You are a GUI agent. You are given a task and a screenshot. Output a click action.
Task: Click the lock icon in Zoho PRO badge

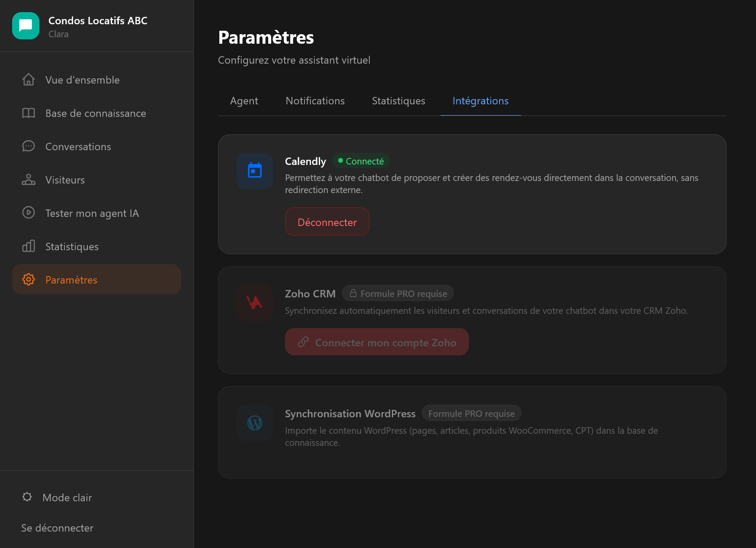point(353,293)
